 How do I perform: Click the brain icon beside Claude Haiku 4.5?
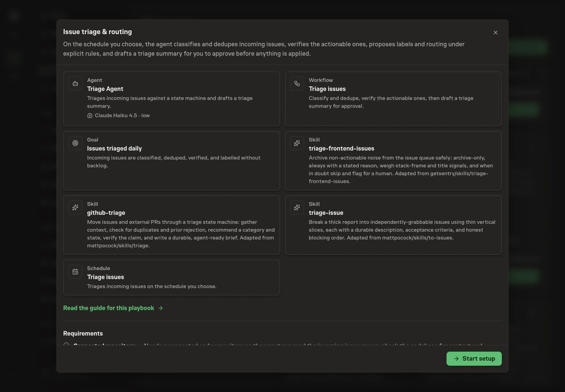pos(90,115)
